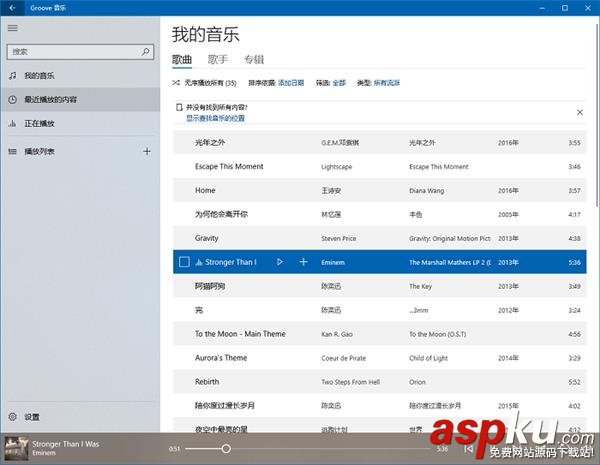This screenshot has height=465, width=600.
Task: Click the search magnifier icon
Action: pos(145,52)
